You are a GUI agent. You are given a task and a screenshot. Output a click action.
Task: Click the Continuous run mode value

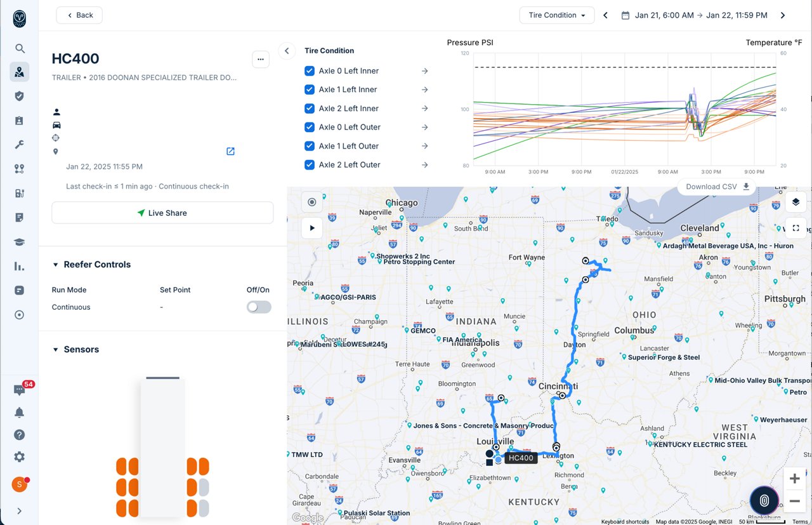coord(71,307)
